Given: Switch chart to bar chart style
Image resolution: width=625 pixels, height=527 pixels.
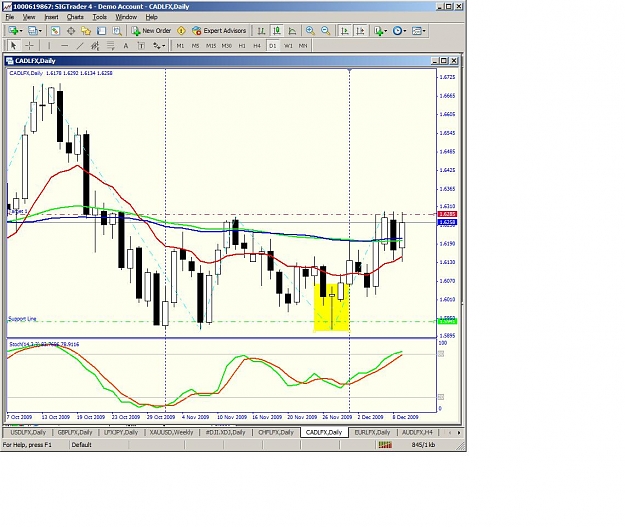Looking at the screenshot, I should pyautogui.click(x=261, y=31).
